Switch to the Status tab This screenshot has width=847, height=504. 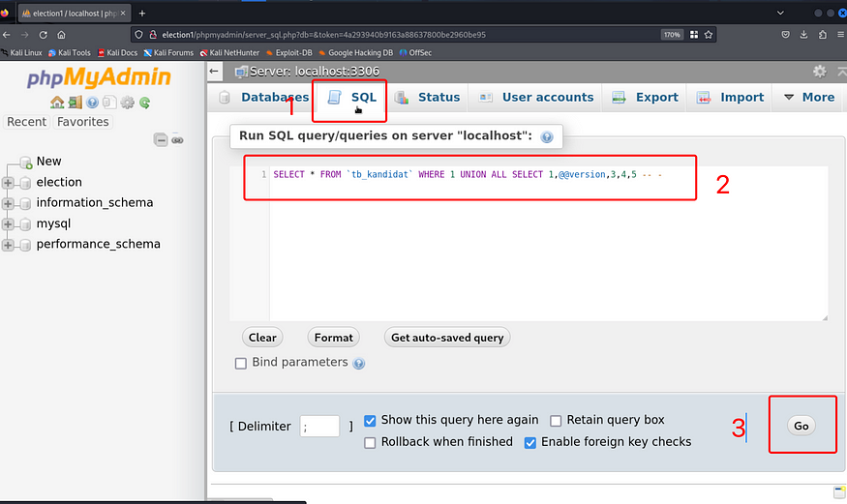tap(427, 97)
